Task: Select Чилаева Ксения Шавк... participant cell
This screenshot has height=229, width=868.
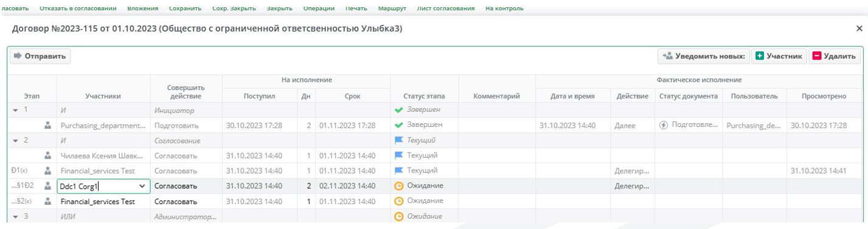Action: [x=103, y=156]
